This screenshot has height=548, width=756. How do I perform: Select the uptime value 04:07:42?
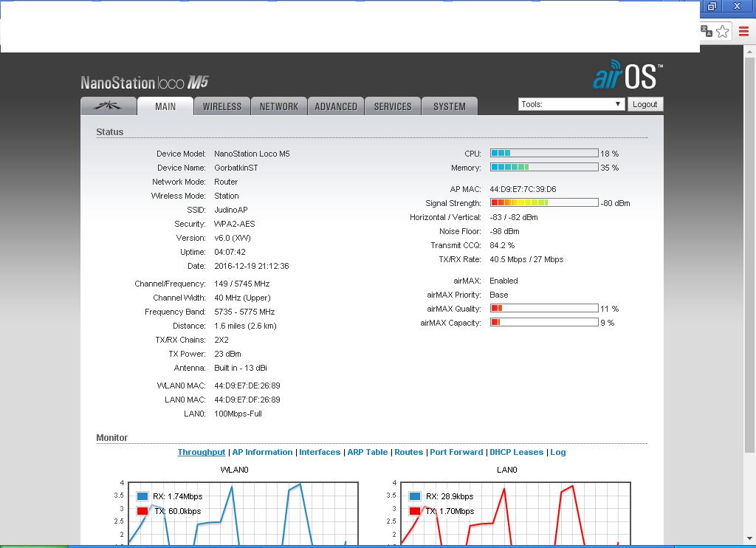click(x=230, y=252)
